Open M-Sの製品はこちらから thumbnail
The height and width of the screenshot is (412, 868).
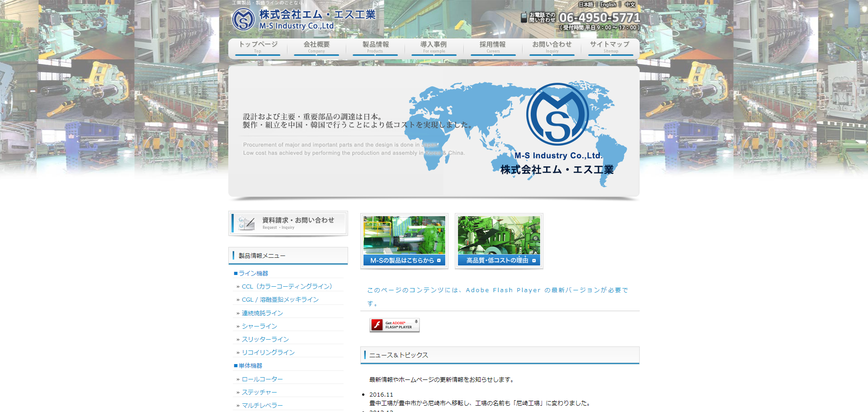click(x=404, y=241)
